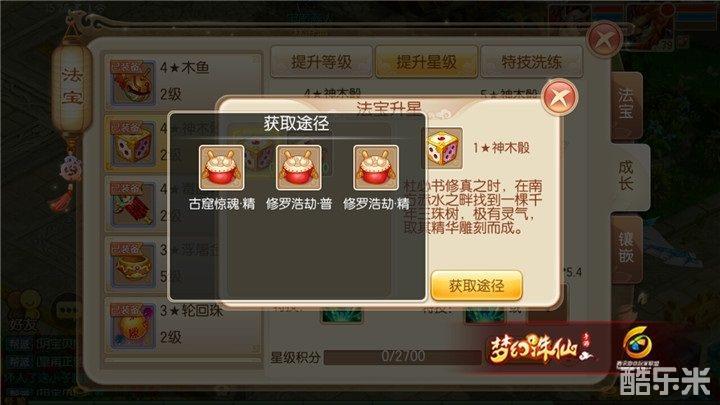Tap the 1★神木骰 dice icon

[x=443, y=148]
